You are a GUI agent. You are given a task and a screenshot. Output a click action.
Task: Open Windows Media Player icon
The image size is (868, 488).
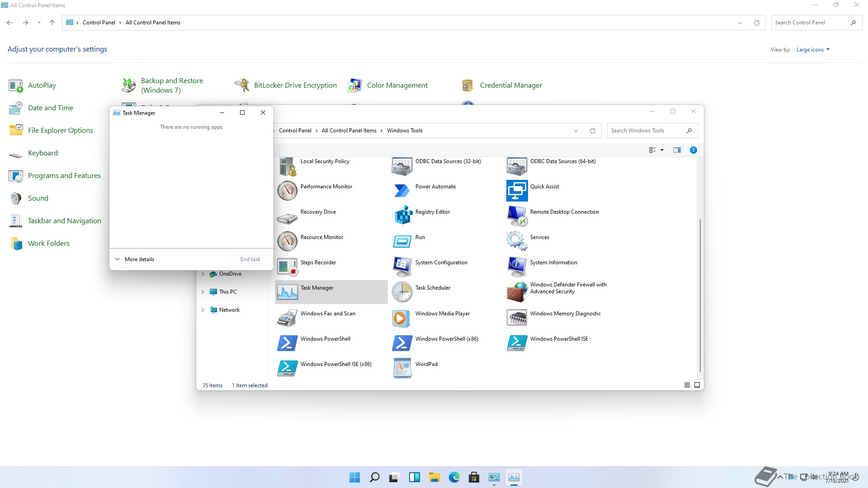(401, 318)
